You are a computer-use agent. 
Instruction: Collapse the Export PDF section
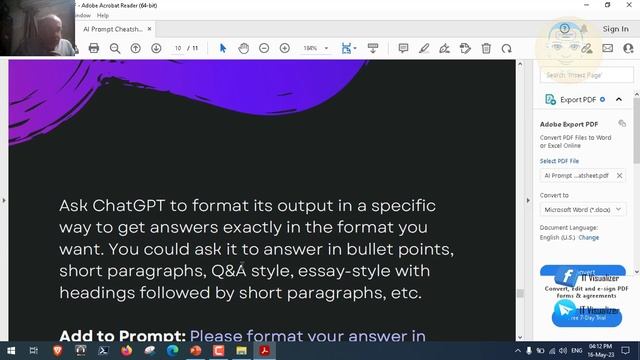[619, 99]
